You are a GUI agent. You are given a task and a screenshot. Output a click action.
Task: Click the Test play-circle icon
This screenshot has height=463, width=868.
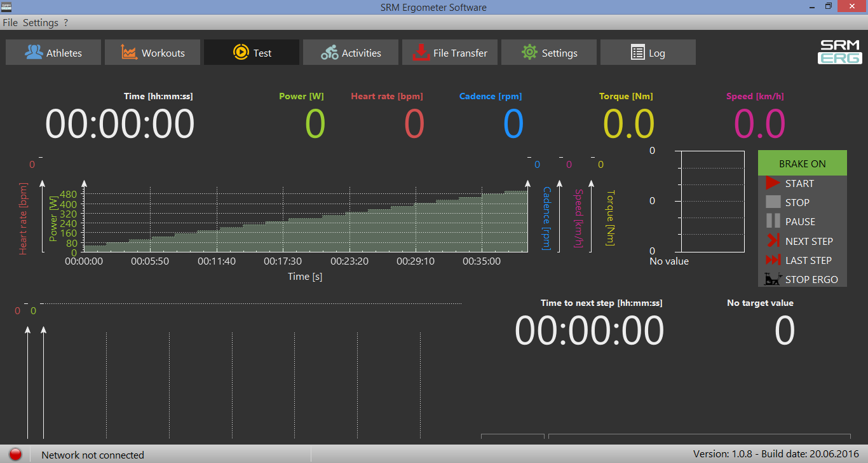(241, 52)
